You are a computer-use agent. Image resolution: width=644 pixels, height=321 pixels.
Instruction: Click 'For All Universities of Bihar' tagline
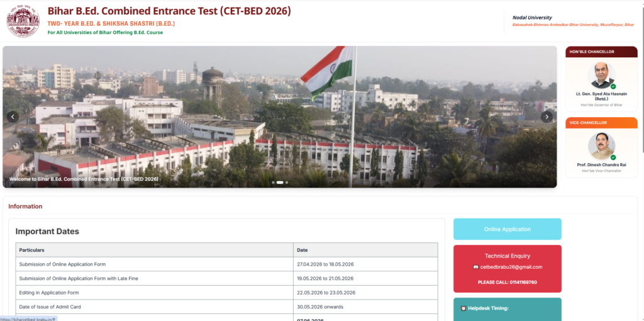(x=105, y=33)
